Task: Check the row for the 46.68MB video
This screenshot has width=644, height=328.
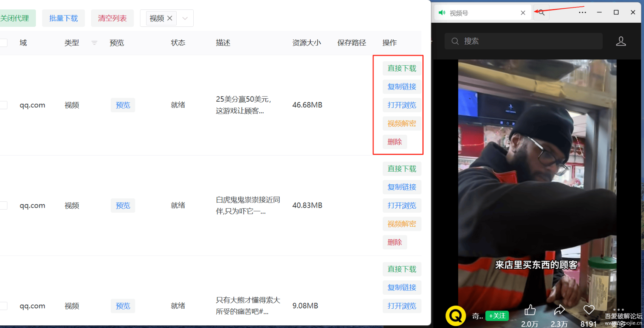Action: [x=3, y=105]
